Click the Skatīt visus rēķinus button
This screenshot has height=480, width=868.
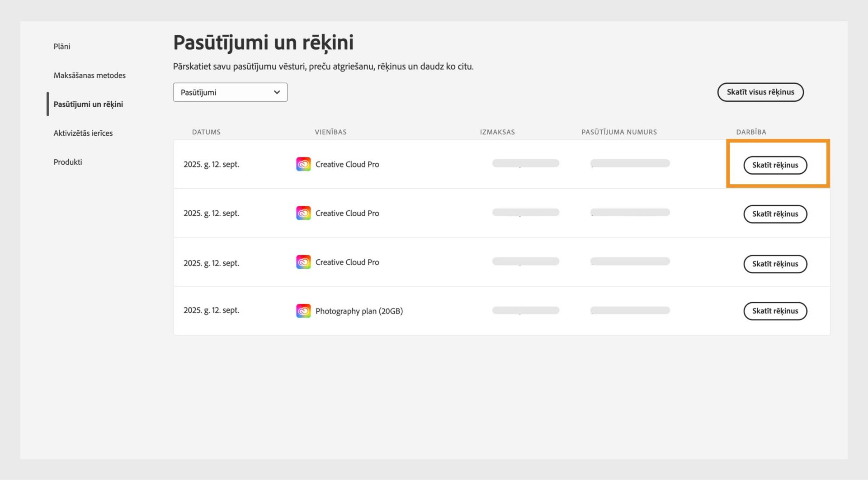(760, 92)
